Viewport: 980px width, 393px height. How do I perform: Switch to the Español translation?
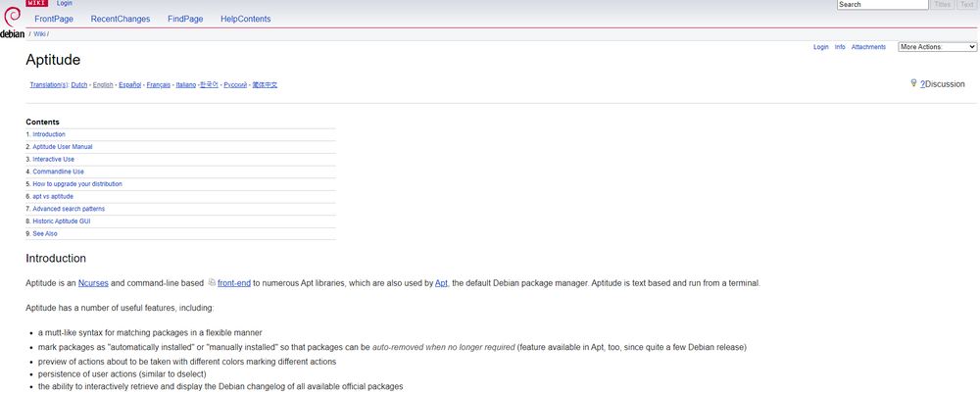coord(130,85)
